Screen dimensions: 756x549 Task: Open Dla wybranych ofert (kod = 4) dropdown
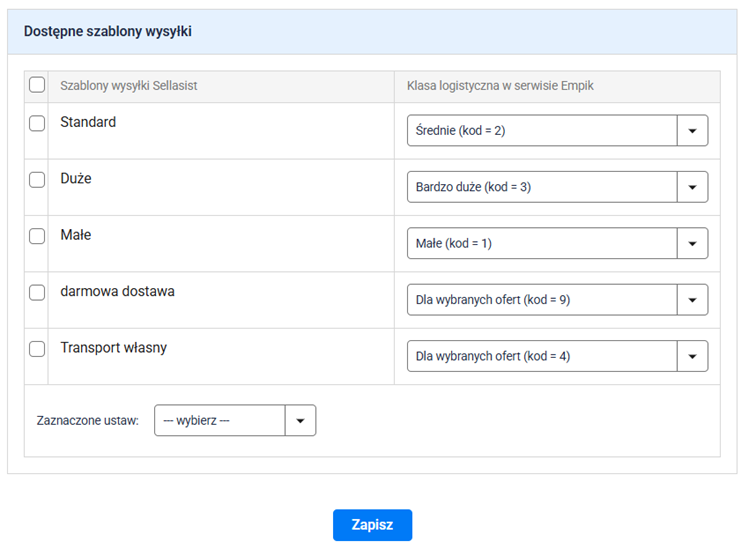(556, 356)
